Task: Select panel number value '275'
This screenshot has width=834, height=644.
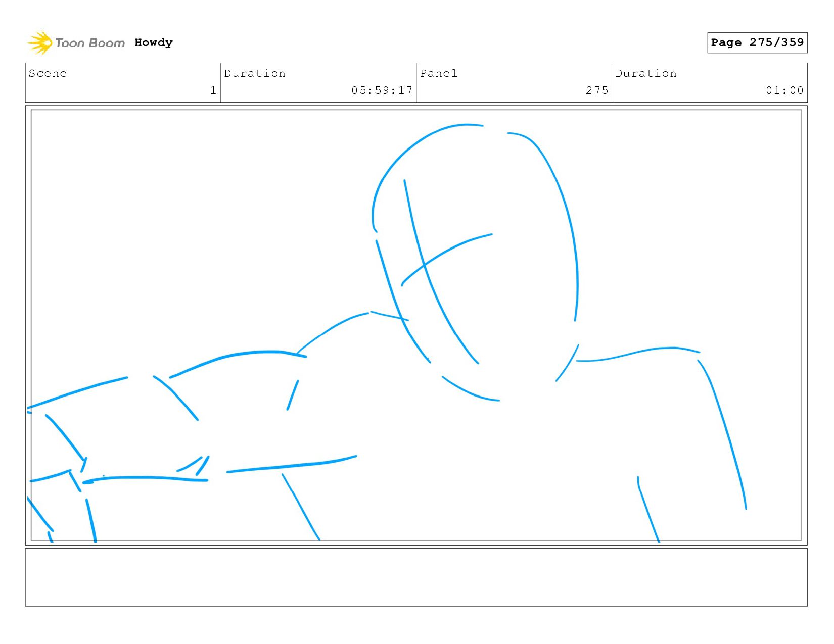Action: (597, 90)
